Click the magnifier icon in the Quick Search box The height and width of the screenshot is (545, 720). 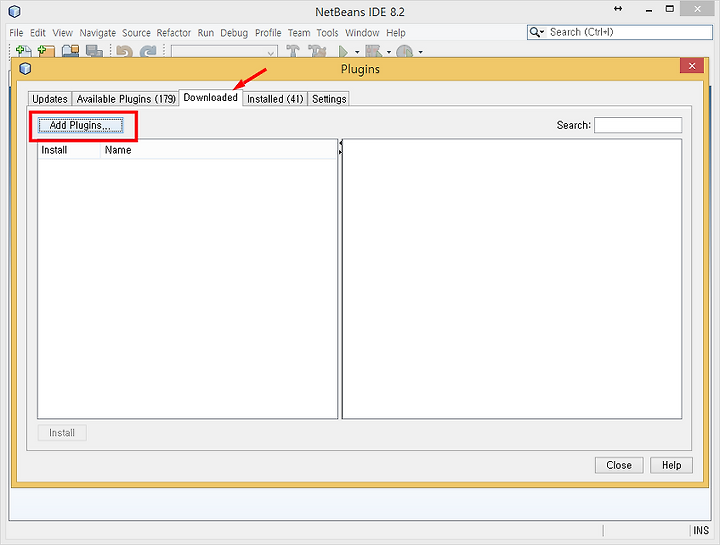pos(534,32)
